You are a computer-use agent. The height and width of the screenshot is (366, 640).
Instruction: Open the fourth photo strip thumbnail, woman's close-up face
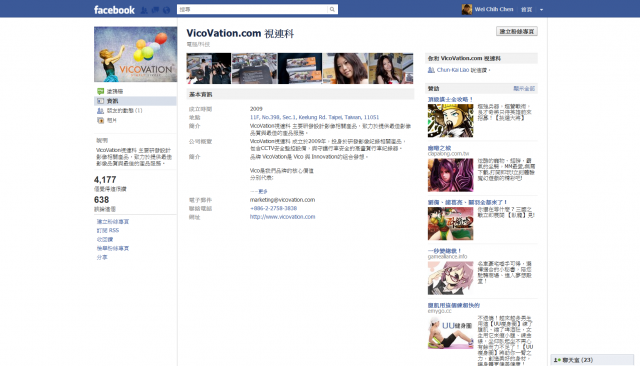(x=345, y=69)
